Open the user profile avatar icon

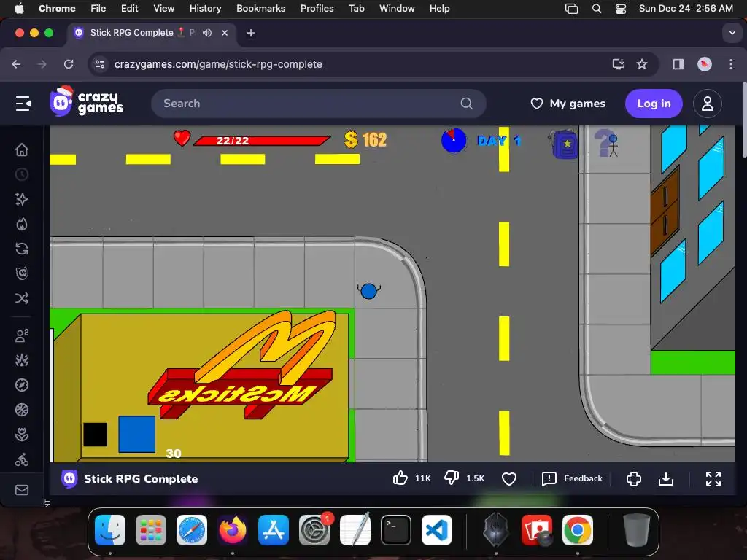707,104
